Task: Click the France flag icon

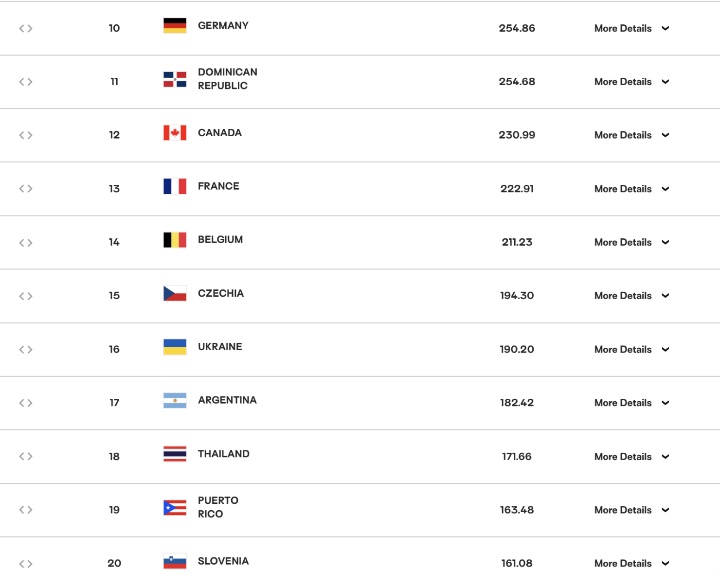Action: tap(175, 186)
